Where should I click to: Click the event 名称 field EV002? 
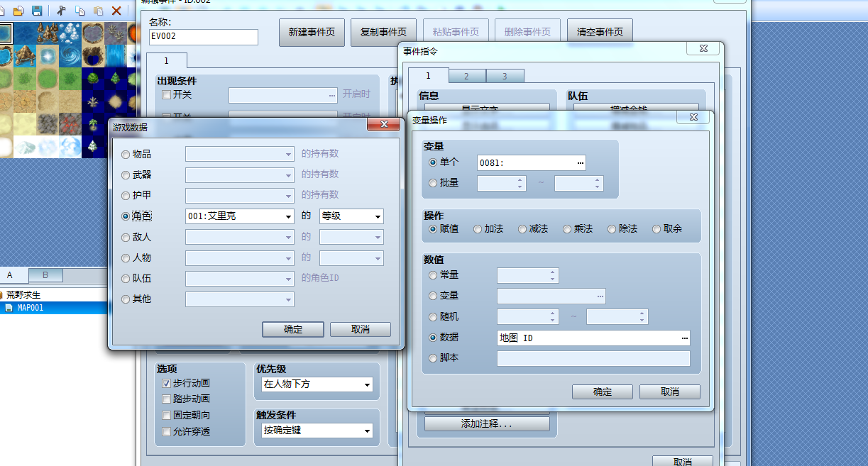(204, 37)
